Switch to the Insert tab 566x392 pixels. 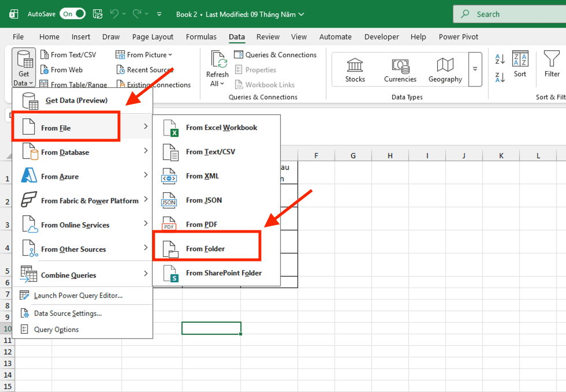[x=80, y=37]
